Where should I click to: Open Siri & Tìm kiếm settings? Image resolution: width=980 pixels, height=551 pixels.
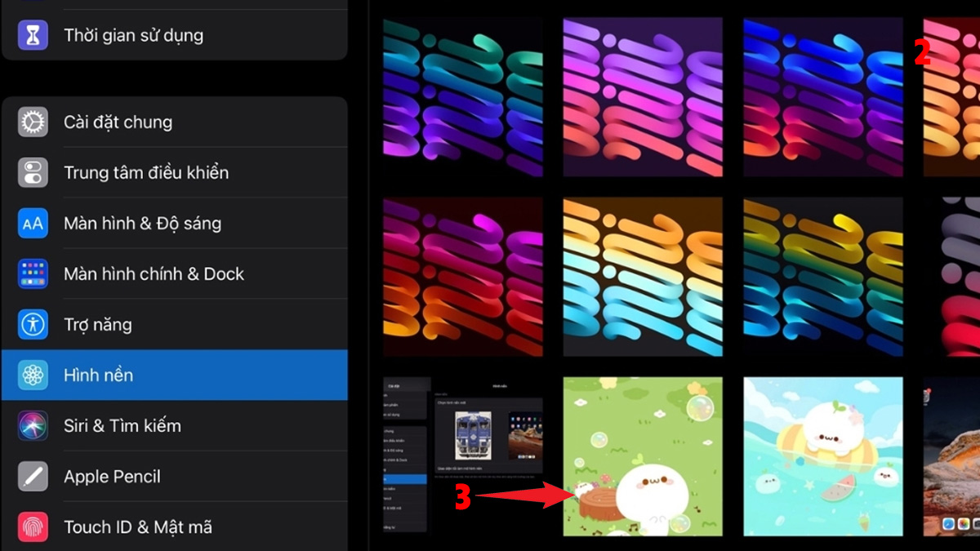click(x=175, y=426)
